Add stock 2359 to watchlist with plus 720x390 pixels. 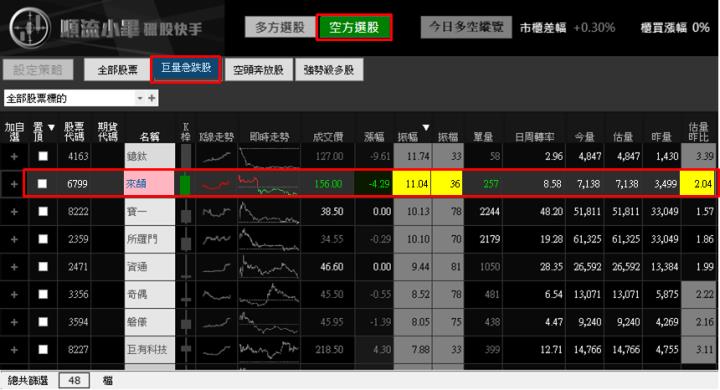[x=14, y=239]
